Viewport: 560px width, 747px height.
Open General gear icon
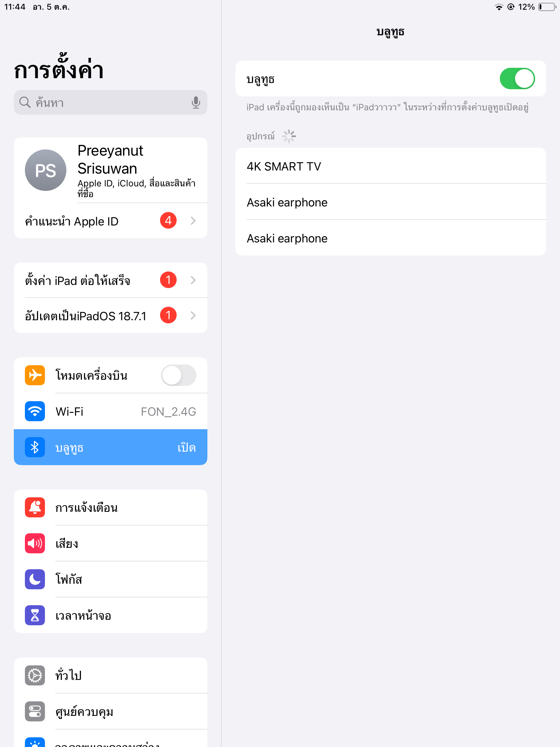pyautogui.click(x=35, y=675)
